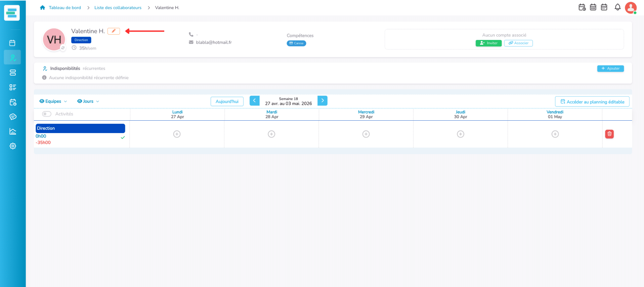Click the calendar with dot grid icon
Viewport: 644px width, 287px height.
pos(604,7)
